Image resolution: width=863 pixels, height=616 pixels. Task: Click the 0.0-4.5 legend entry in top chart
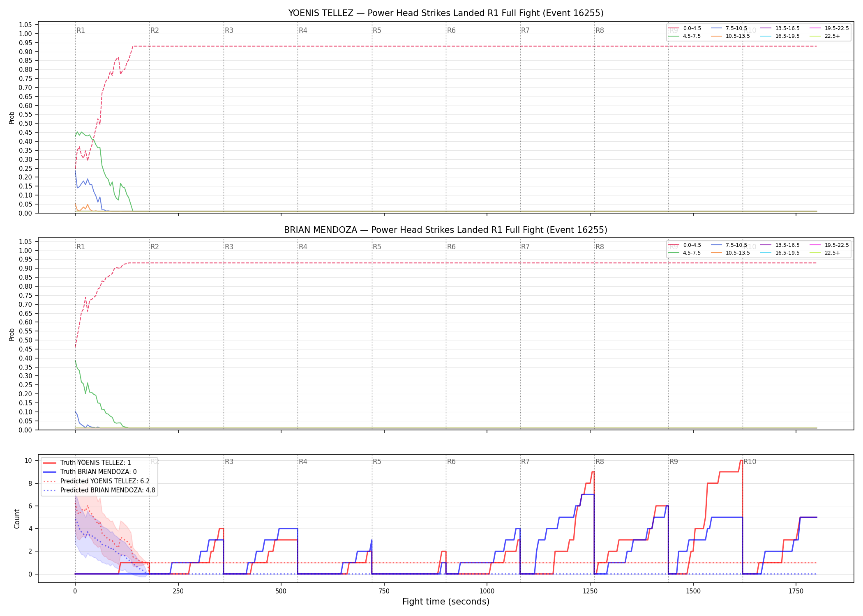click(685, 28)
